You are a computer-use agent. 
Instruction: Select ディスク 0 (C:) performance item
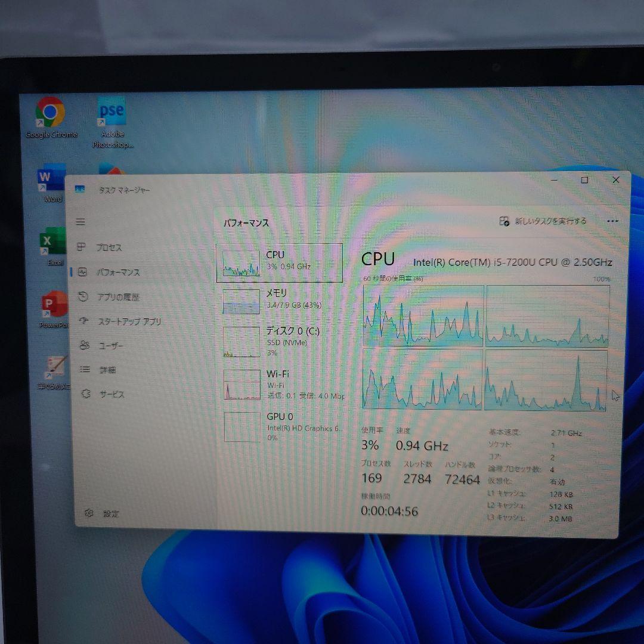click(280, 340)
